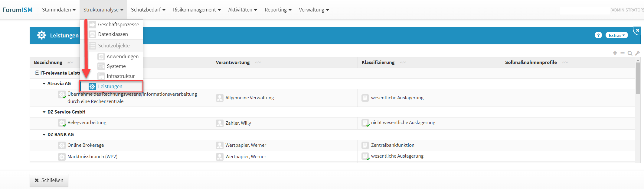Click the Systeme icon in dropdown menu
The width and height of the screenshot is (644, 189).
pyautogui.click(x=101, y=66)
